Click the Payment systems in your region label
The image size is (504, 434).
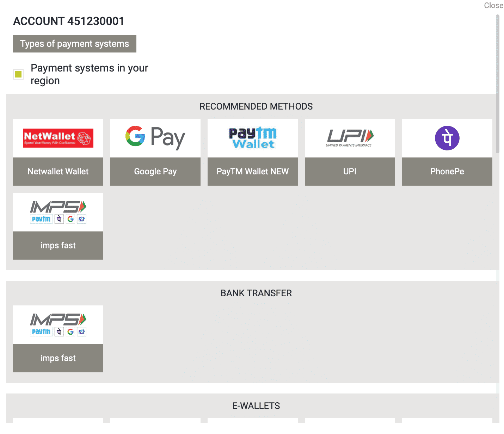point(90,74)
